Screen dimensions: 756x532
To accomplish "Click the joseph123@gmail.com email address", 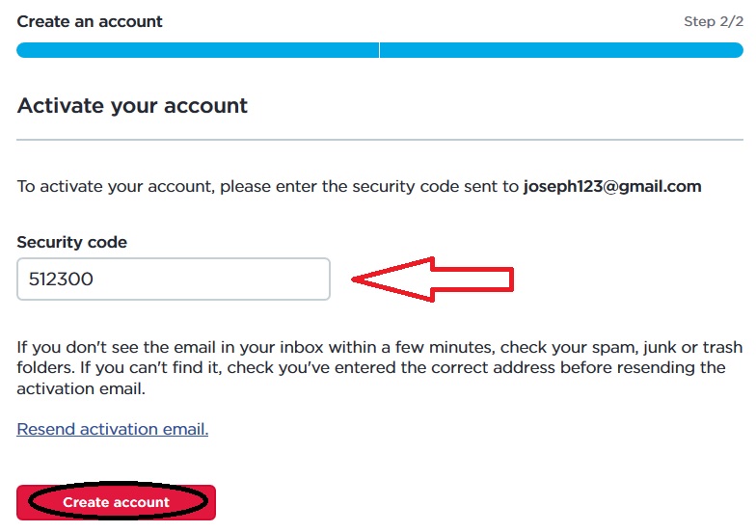I will point(612,186).
